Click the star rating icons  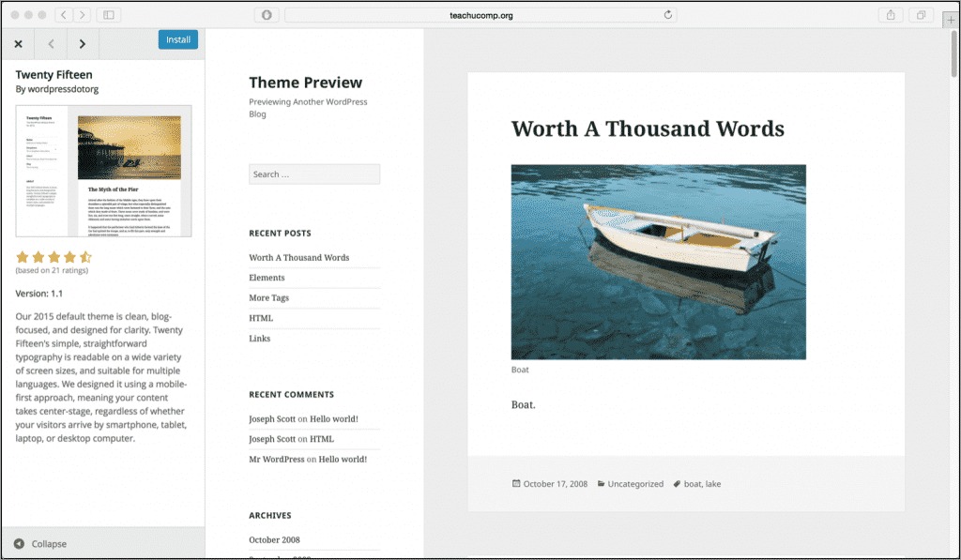tap(53, 257)
